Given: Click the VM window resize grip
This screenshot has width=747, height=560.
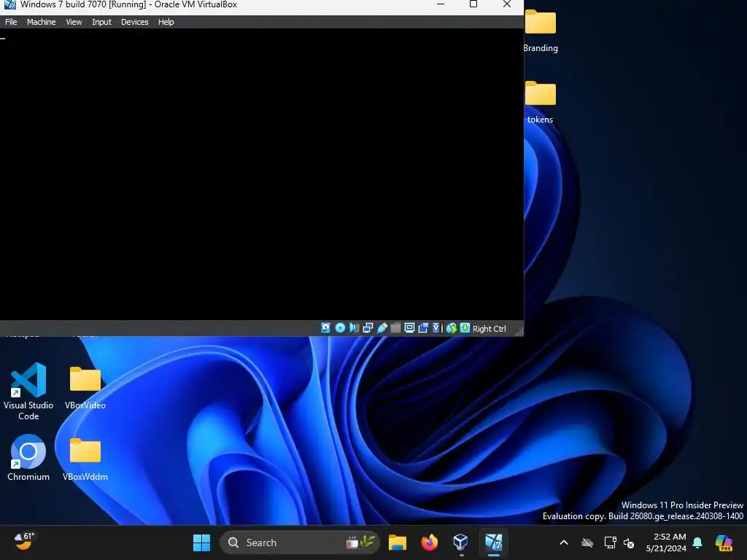Looking at the screenshot, I should coord(519,332).
